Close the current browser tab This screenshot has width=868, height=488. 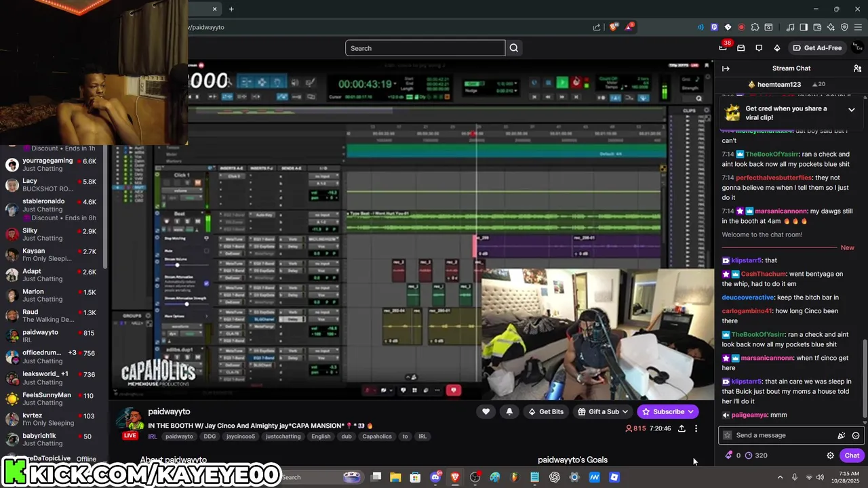coord(215,9)
